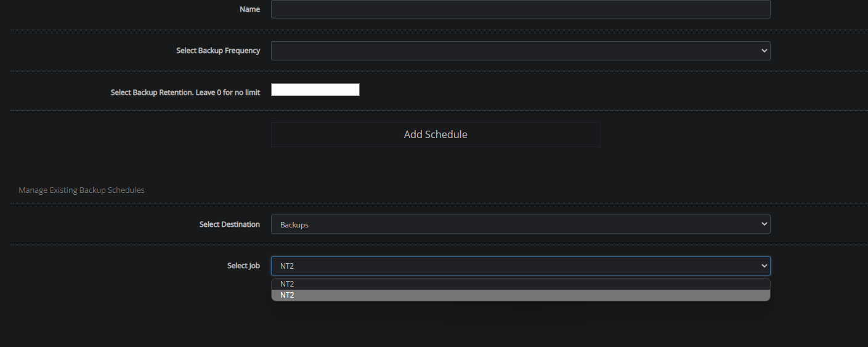
Task: Click the Select Backup Retention label text
Action: pyautogui.click(x=185, y=92)
